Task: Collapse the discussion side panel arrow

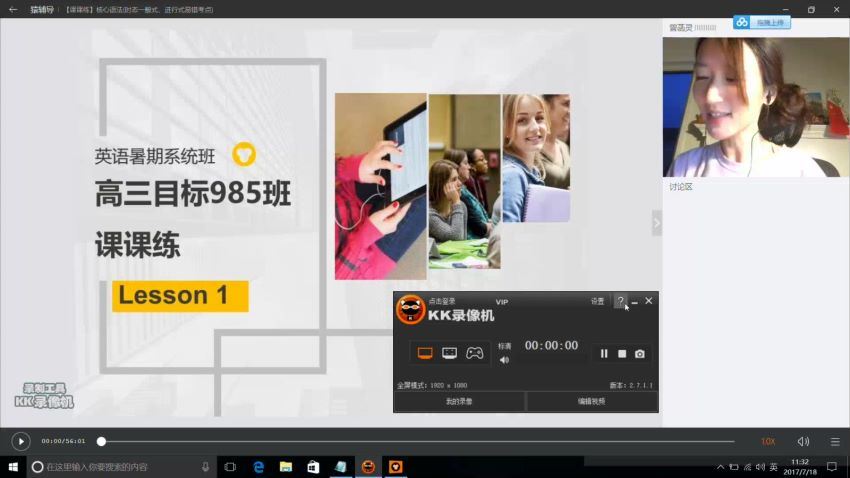Action: (x=656, y=223)
